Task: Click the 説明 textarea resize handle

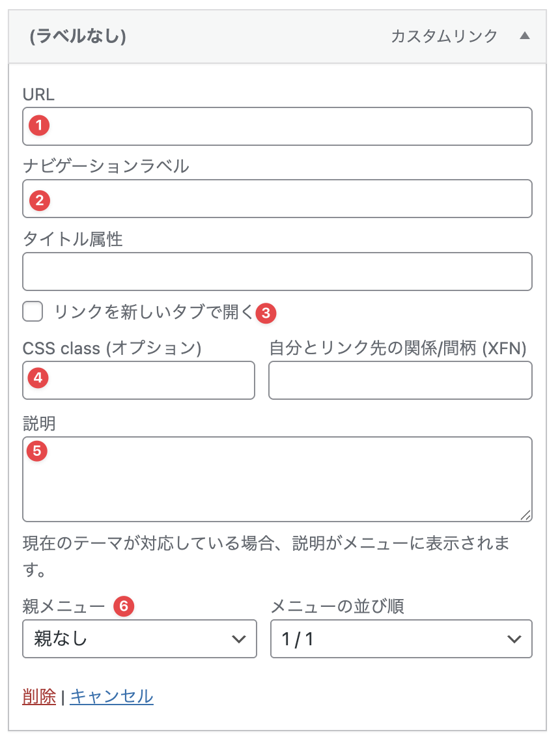Action: 525,515
